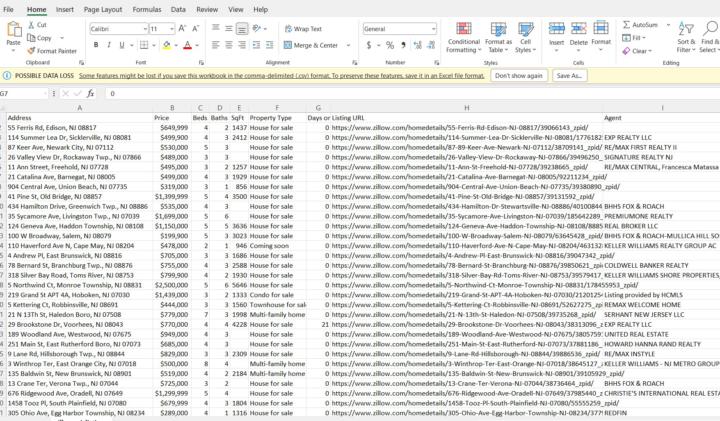
Task: Open Cell Styles gallery
Action: [x=525, y=38]
